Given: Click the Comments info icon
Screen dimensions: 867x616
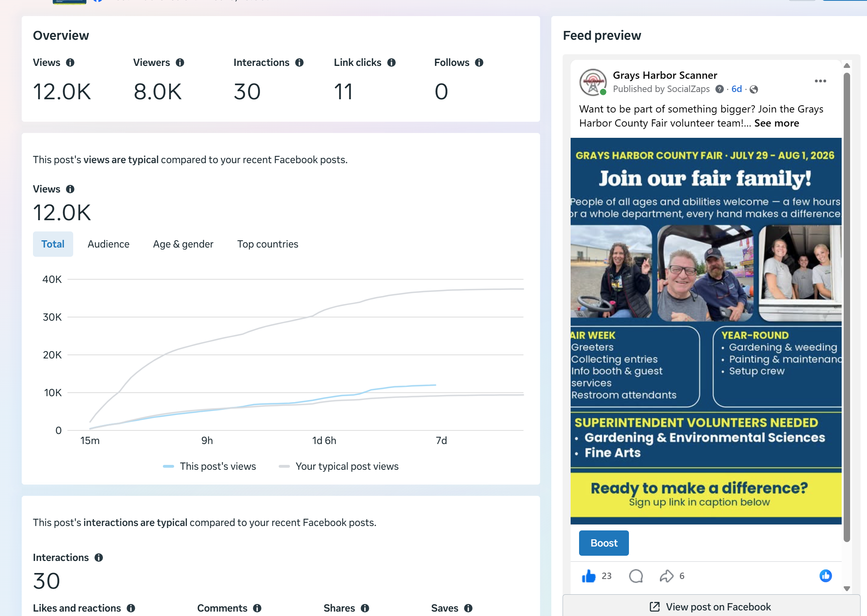Looking at the screenshot, I should coord(257,608).
